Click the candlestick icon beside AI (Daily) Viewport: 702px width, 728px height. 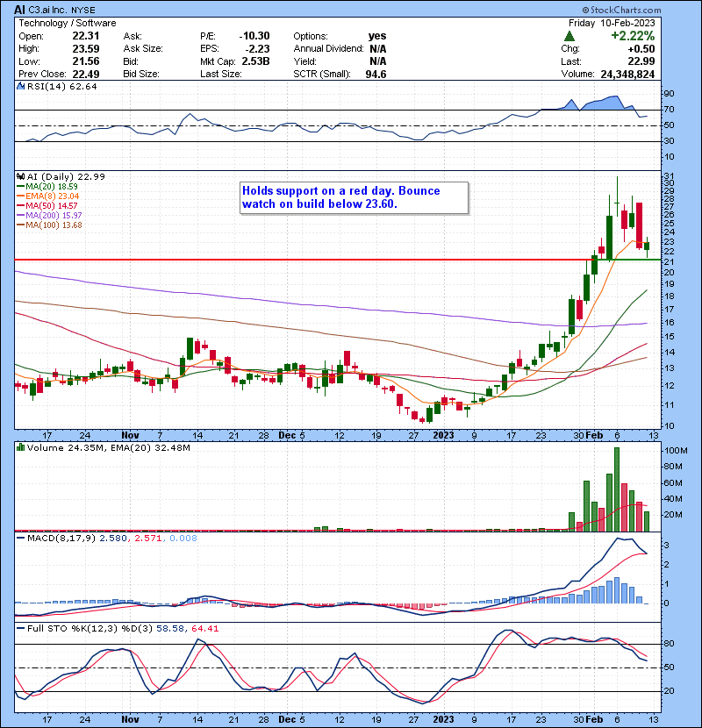pos(20,176)
